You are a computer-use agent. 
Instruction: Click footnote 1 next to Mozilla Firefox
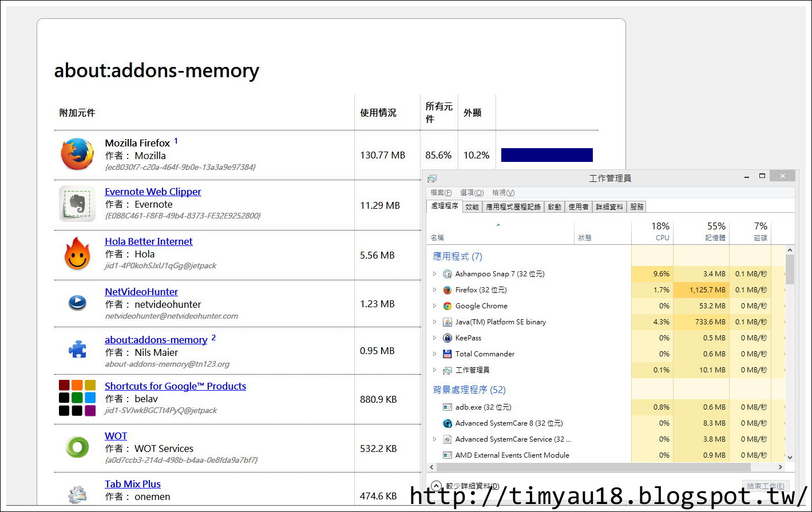(176, 141)
